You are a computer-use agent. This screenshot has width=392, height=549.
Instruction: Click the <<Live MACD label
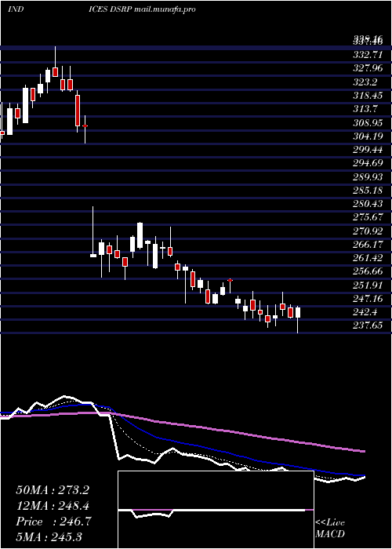[330, 528]
